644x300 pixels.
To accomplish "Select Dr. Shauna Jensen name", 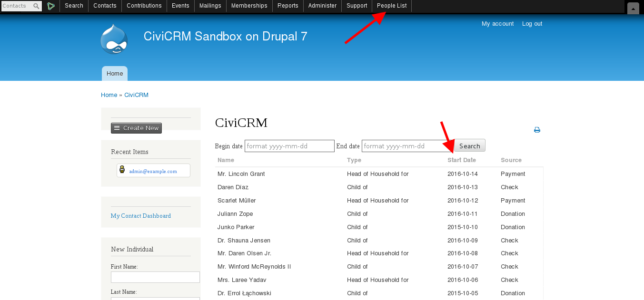I will (x=244, y=241).
